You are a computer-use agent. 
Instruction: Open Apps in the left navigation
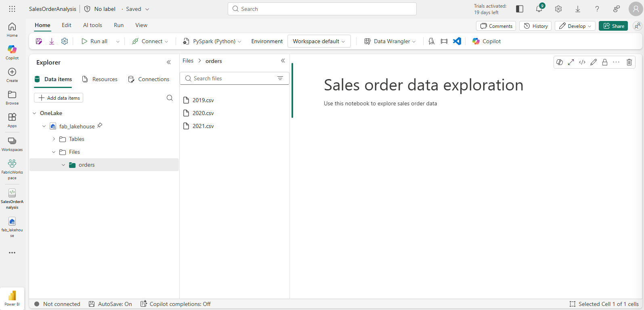coord(12,120)
